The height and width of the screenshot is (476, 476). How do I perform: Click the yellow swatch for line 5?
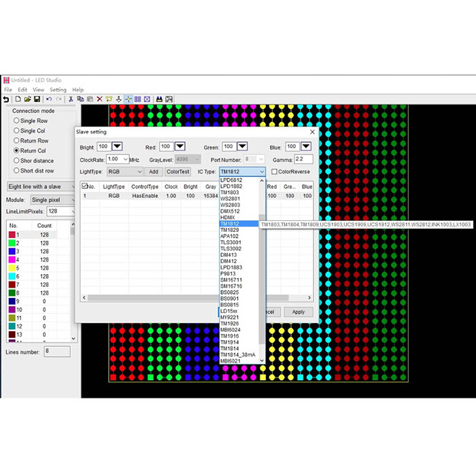[12, 268]
